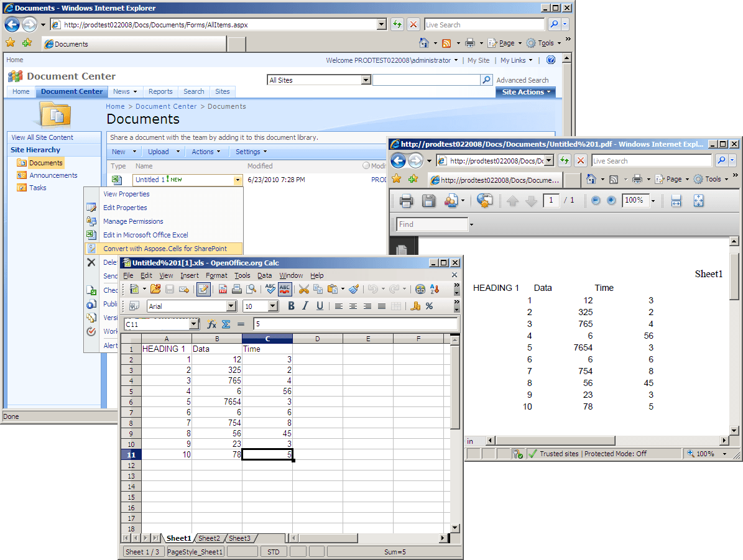Toggle Formula equals button in Calc
This screenshot has width=743, height=560.
[241, 324]
